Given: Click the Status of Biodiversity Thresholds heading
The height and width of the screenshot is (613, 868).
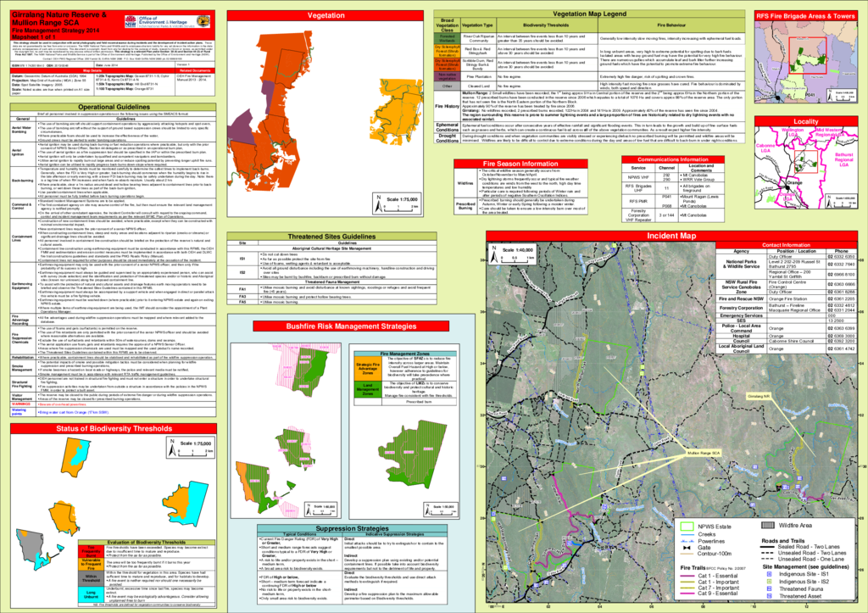Looking at the screenshot, I should (x=114, y=429).
